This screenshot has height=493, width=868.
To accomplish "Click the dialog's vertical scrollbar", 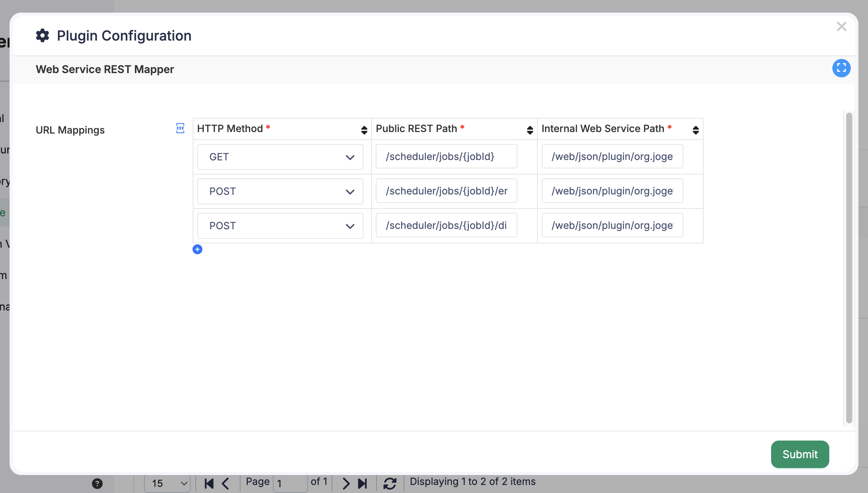I will tap(849, 268).
